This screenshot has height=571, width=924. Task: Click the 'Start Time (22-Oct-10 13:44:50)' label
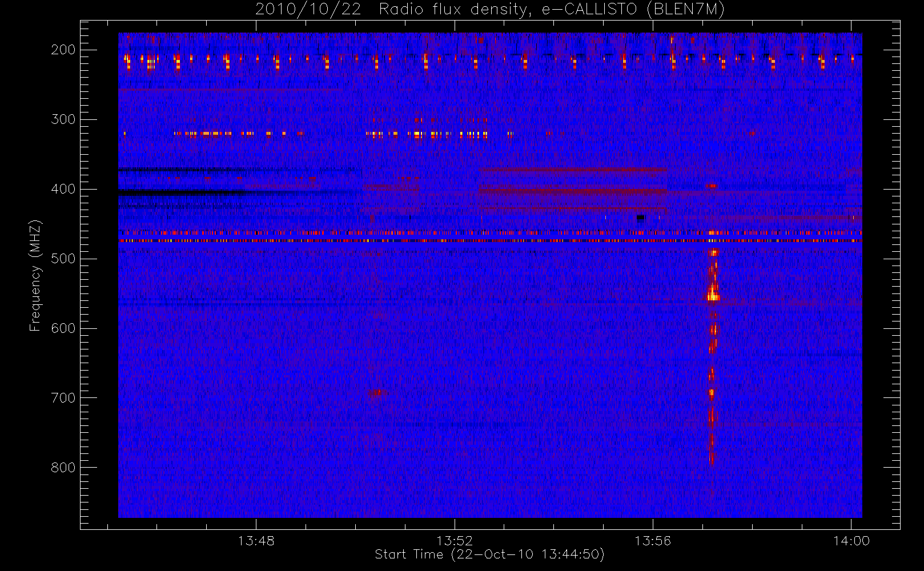[489, 554]
